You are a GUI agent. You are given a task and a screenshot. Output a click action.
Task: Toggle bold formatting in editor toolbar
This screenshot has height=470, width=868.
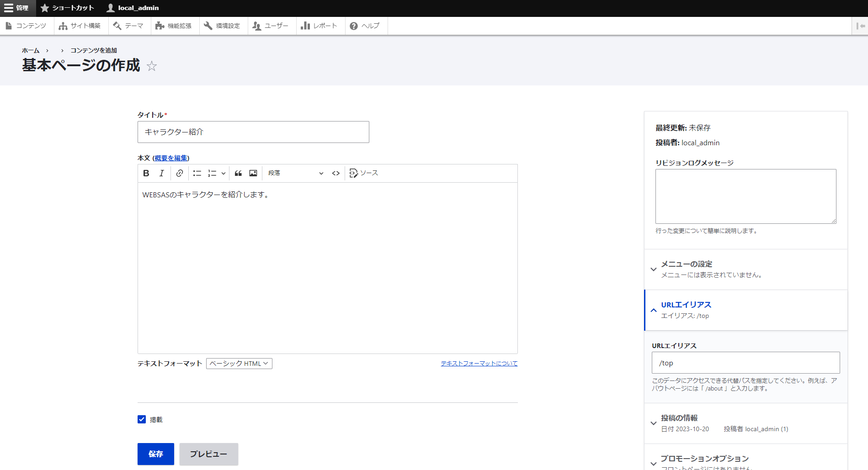[146, 173]
